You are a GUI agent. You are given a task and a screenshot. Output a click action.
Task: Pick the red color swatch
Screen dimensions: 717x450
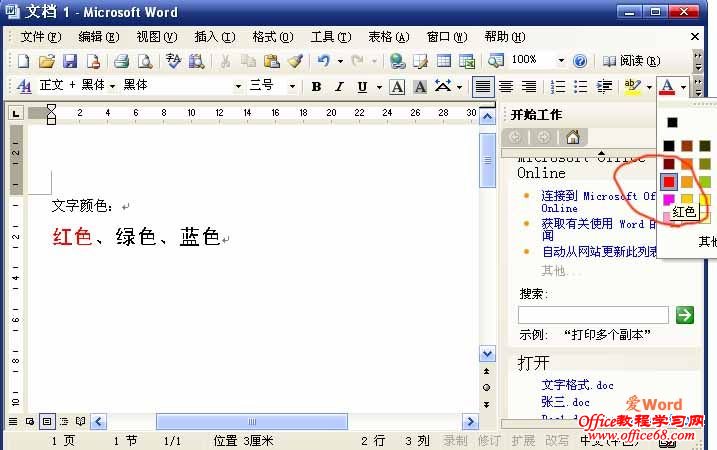click(x=669, y=182)
